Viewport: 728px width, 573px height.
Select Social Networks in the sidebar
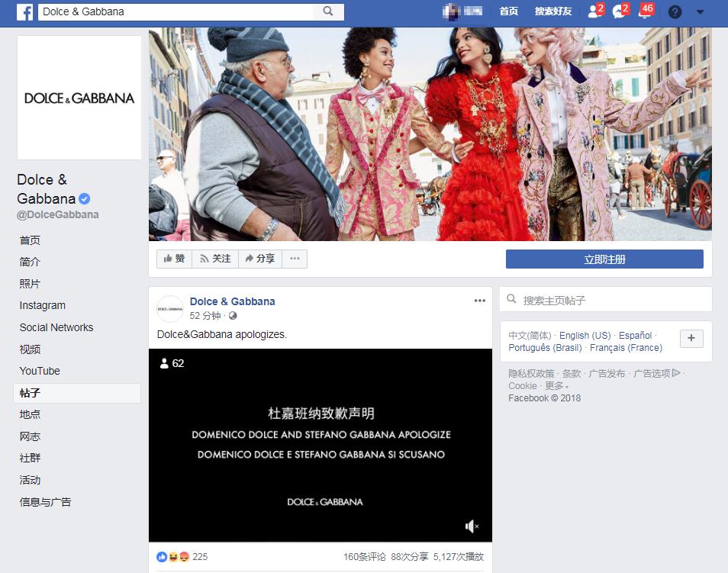click(x=56, y=327)
